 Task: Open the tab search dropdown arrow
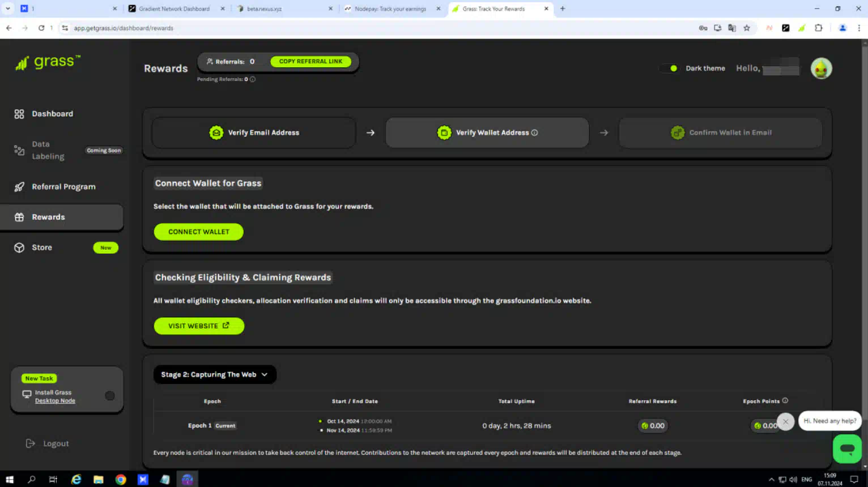coord(8,8)
